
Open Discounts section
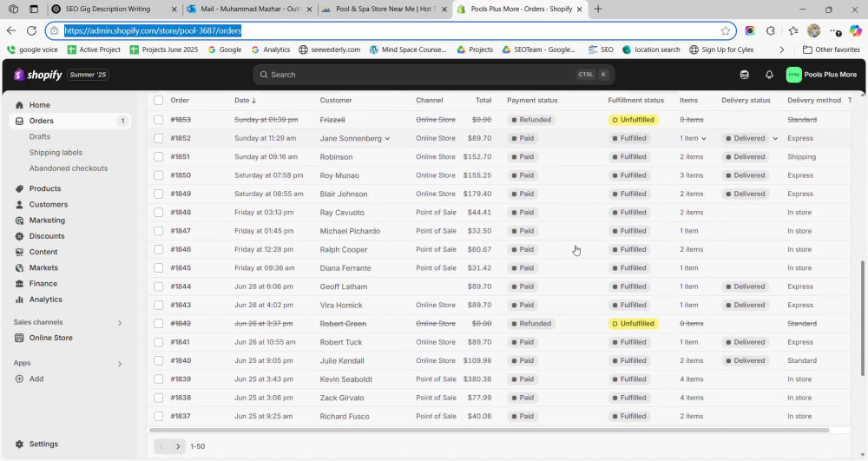point(47,236)
